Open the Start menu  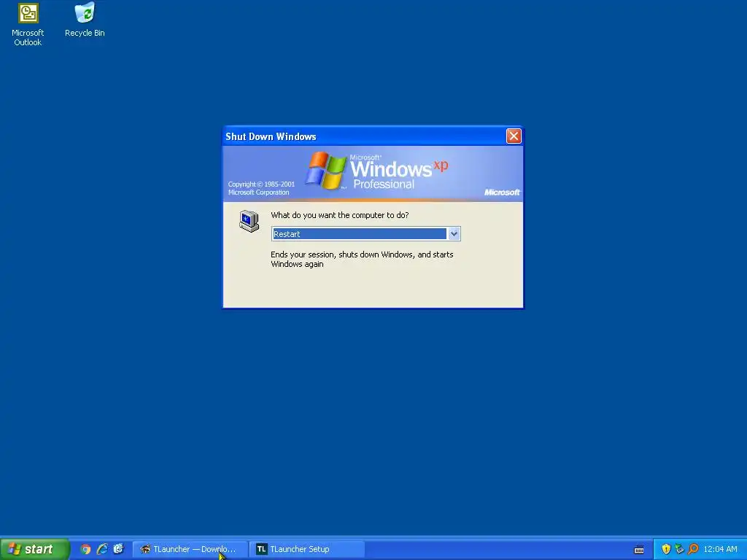pos(35,549)
